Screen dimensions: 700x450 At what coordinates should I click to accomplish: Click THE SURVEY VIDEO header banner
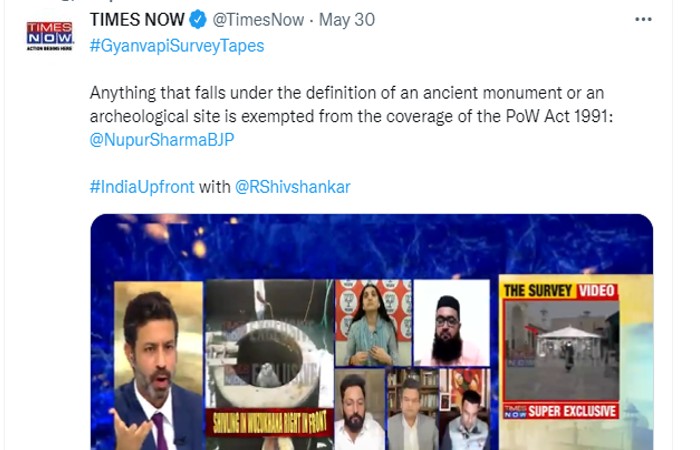[559, 291]
